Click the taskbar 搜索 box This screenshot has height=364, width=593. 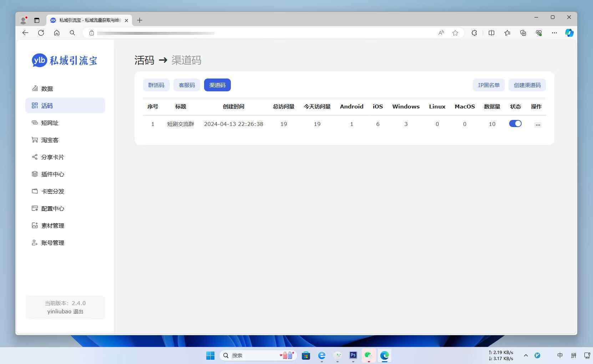coord(258,355)
